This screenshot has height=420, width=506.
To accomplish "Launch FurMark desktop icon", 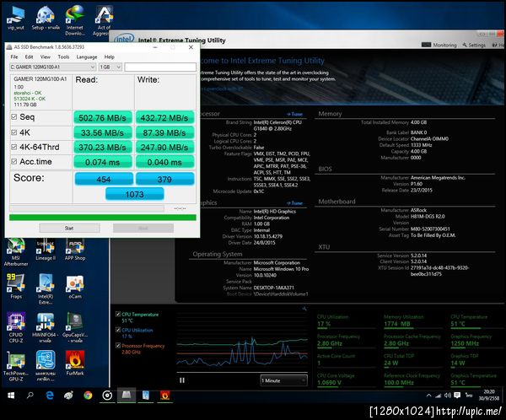I will pyautogui.click(x=75, y=363).
